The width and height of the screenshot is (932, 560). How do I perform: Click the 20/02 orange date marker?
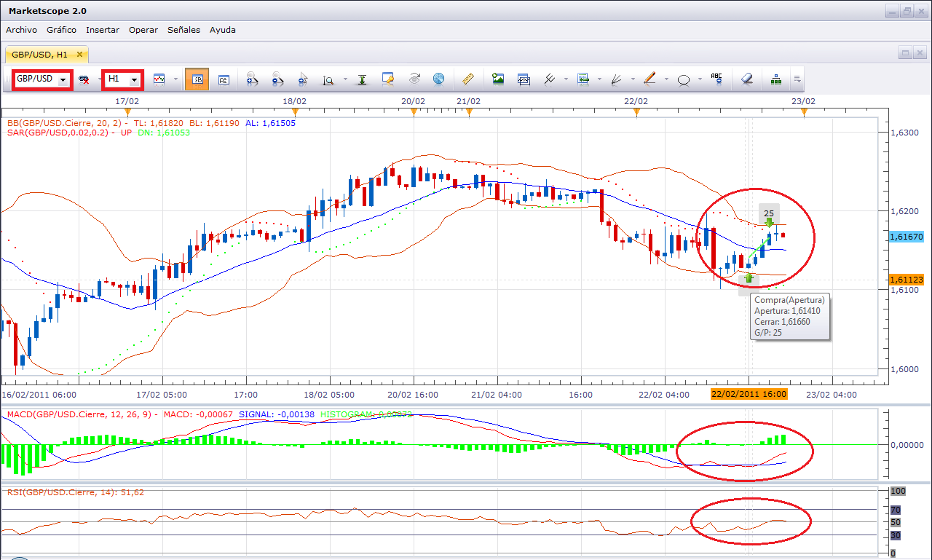[x=413, y=112]
